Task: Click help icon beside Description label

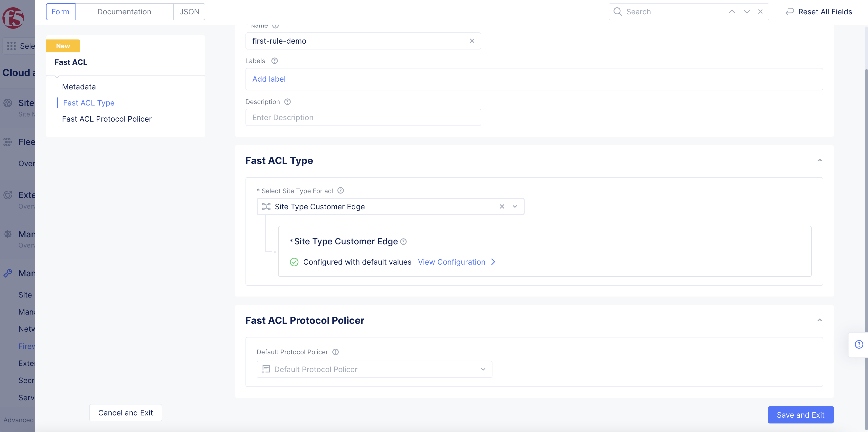Action: click(x=287, y=102)
